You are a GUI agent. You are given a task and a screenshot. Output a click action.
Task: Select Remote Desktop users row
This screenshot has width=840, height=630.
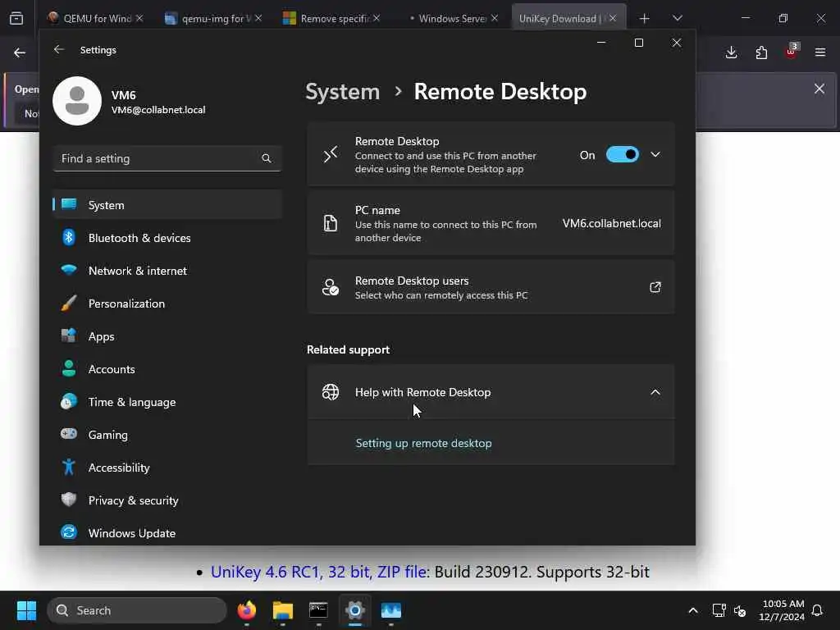491,287
